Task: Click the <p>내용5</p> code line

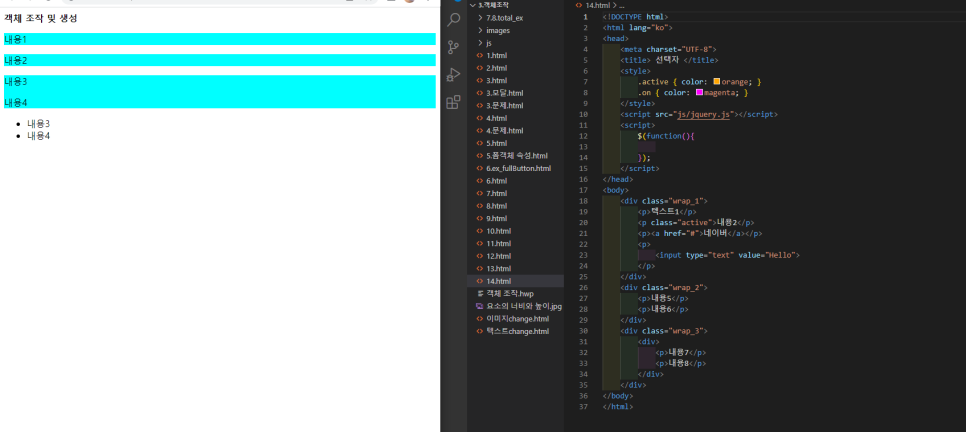Action: 663,298
